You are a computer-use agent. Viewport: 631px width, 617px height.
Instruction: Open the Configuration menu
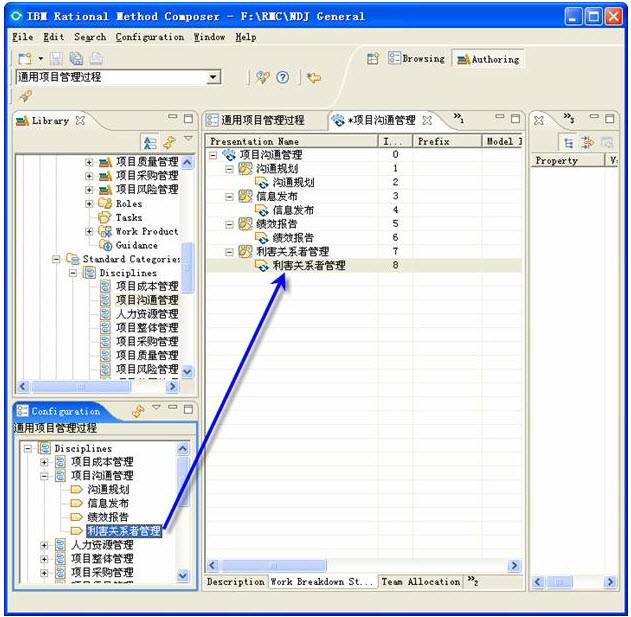(149, 37)
